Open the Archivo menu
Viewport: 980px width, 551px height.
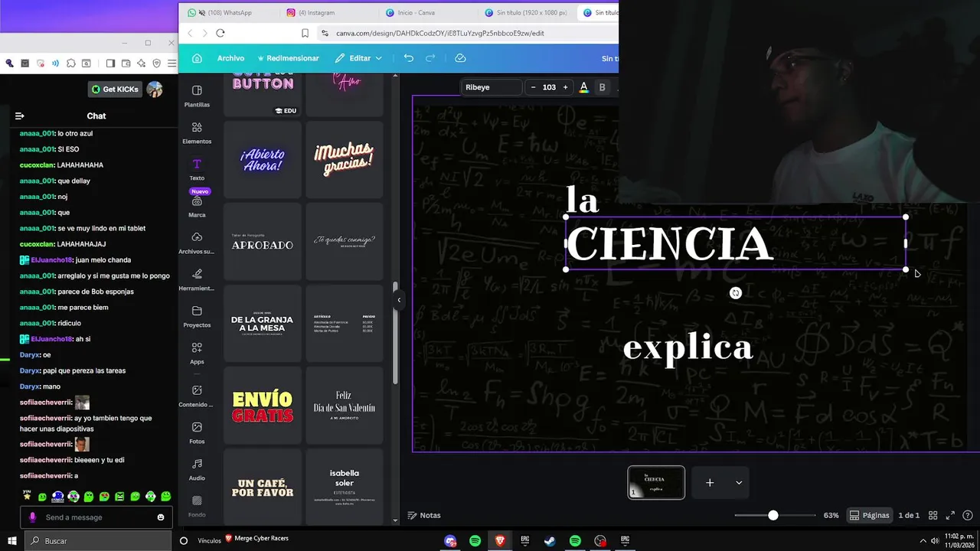(x=230, y=58)
